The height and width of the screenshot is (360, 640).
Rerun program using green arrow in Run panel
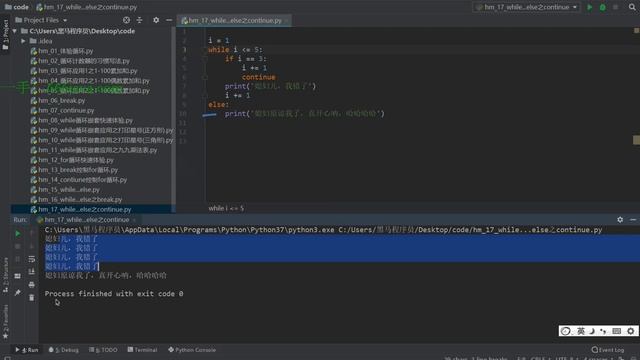[18, 234]
